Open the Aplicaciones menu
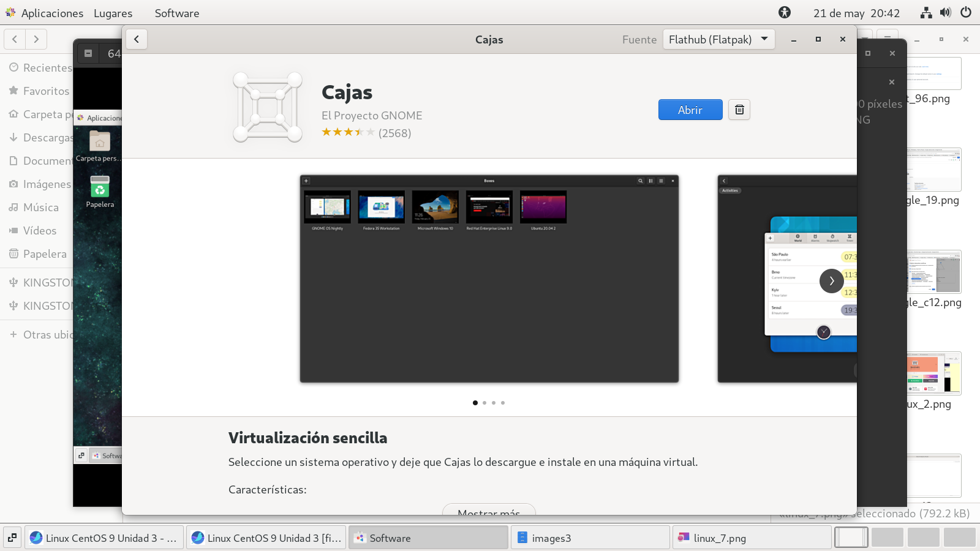This screenshot has width=980, height=551. click(45, 13)
